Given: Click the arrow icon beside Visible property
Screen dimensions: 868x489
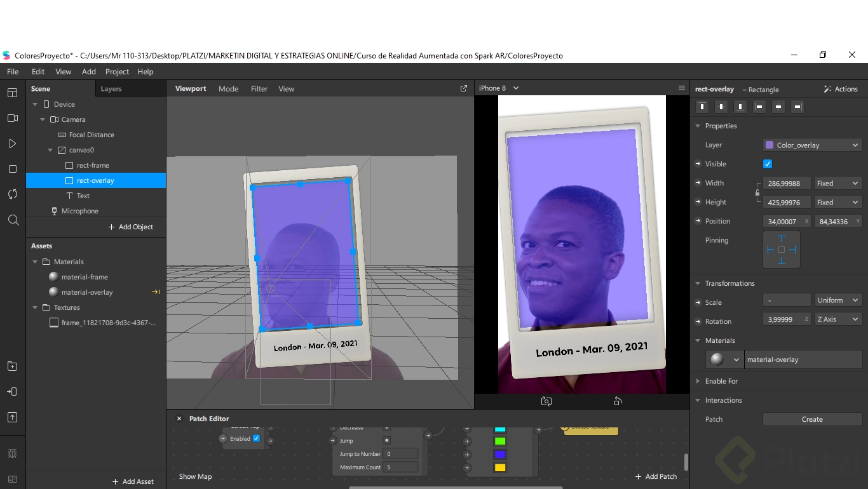Looking at the screenshot, I should 698,164.
